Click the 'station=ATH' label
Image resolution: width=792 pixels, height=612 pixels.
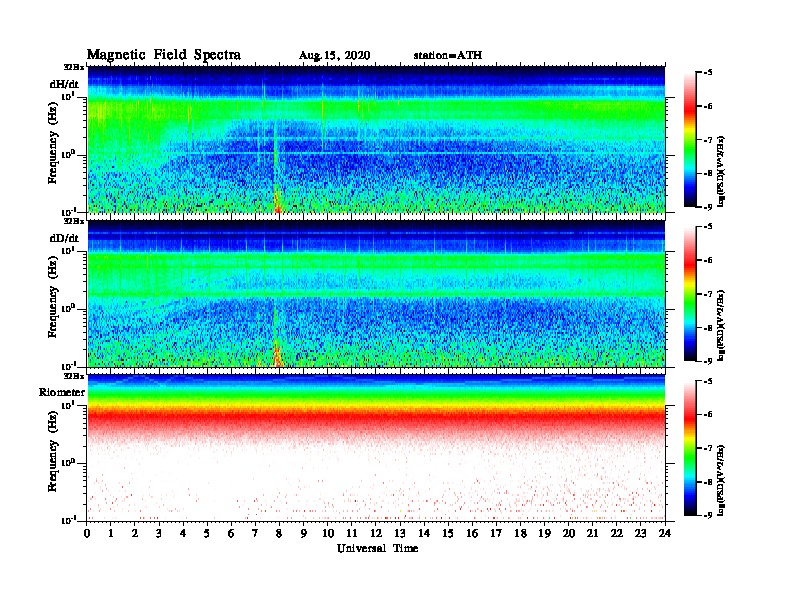[x=448, y=55]
